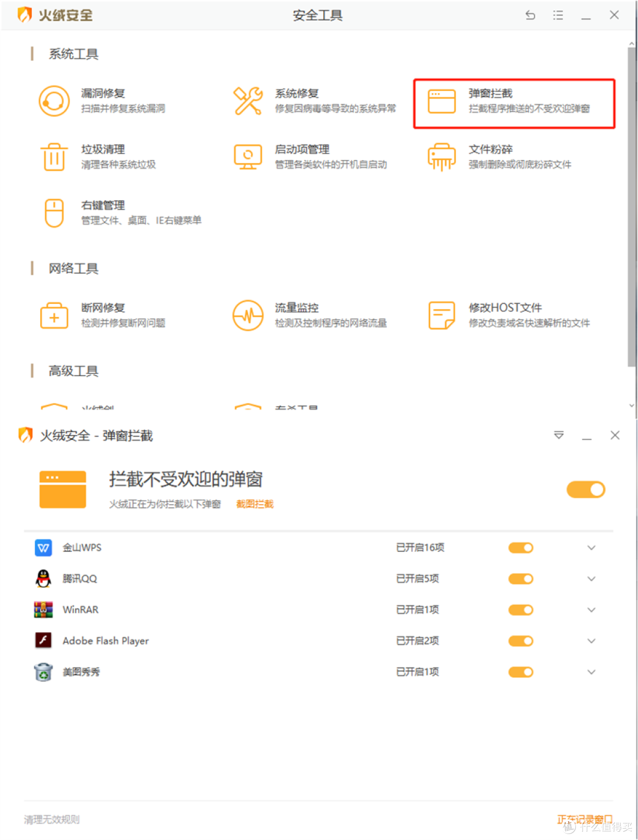Image resolution: width=638 pixels, height=840 pixels.
Task: Click the scrollbar up arrow in 安全工具
Action: (632, 43)
